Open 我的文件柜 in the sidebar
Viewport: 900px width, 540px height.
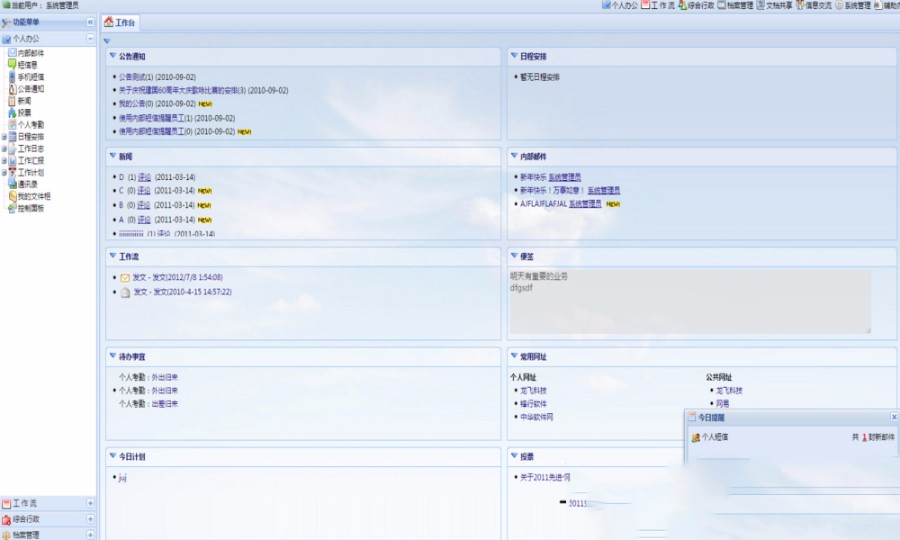click(33, 196)
